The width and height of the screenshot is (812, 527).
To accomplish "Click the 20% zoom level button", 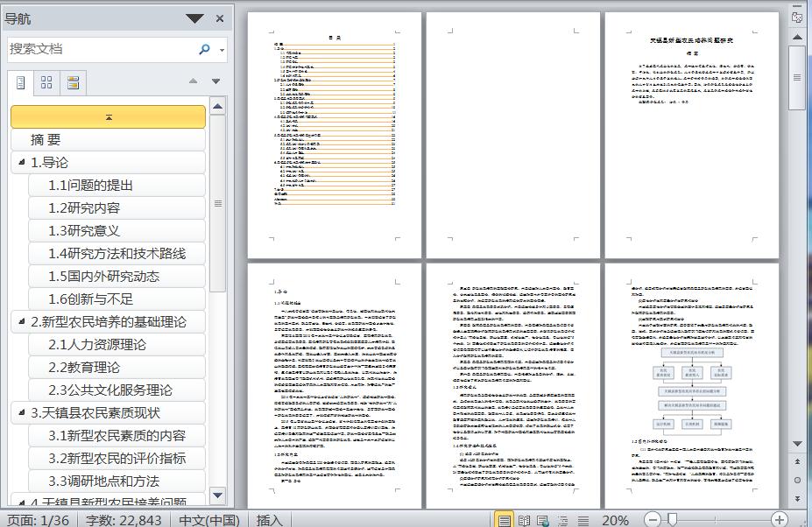I will click(615, 520).
